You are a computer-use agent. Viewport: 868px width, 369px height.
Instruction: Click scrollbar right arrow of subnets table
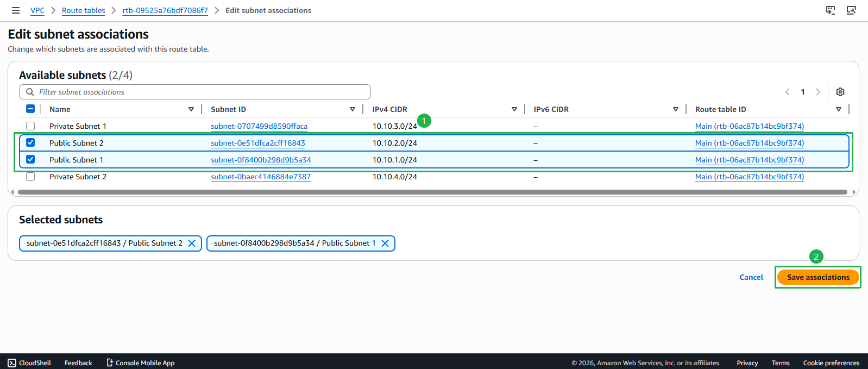pyautogui.click(x=854, y=192)
